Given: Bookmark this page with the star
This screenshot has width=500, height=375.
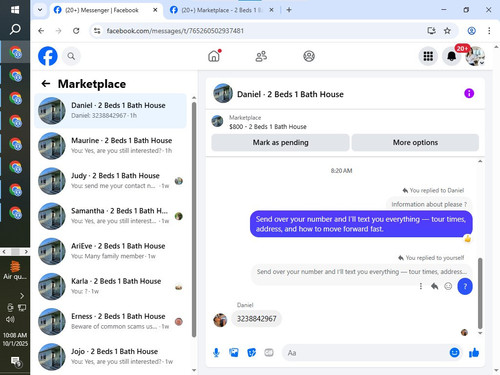Looking at the screenshot, I should 447,31.
